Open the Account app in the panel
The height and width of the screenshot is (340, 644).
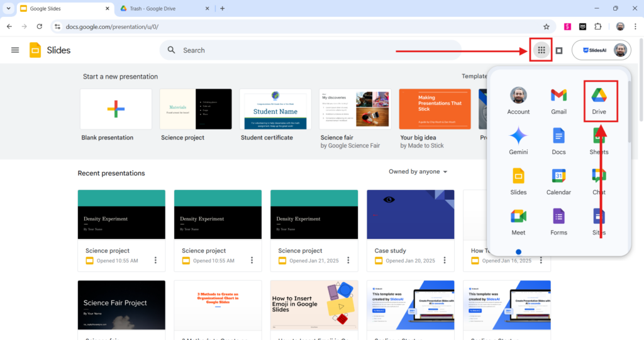click(x=518, y=101)
